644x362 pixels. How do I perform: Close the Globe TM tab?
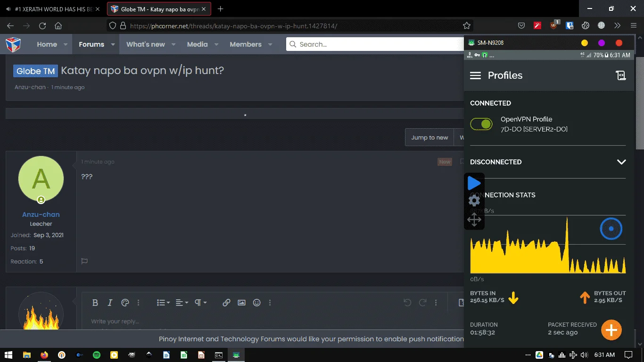(x=204, y=9)
